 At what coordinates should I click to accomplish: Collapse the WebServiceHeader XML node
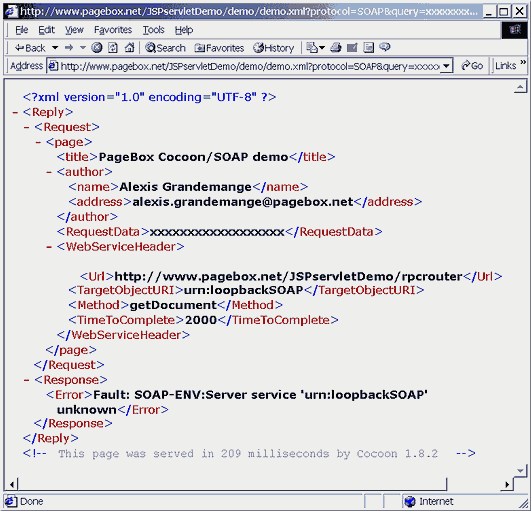[x=49, y=247]
